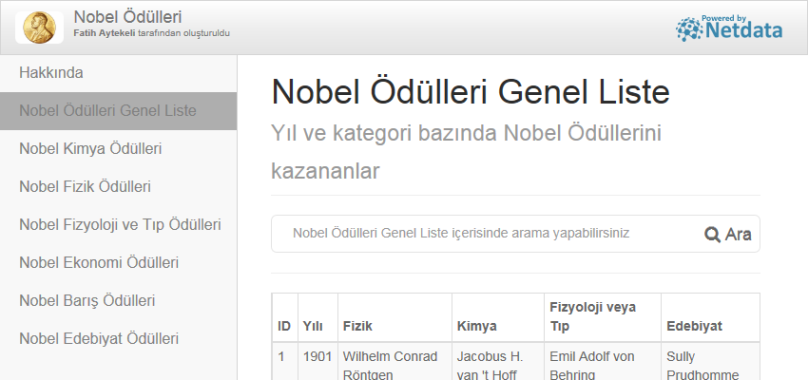Select the Jacobus H. van 't Hoff cell
The height and width of the screenshot is (380, 808).
pyautogui.click(x=498, y=361)
